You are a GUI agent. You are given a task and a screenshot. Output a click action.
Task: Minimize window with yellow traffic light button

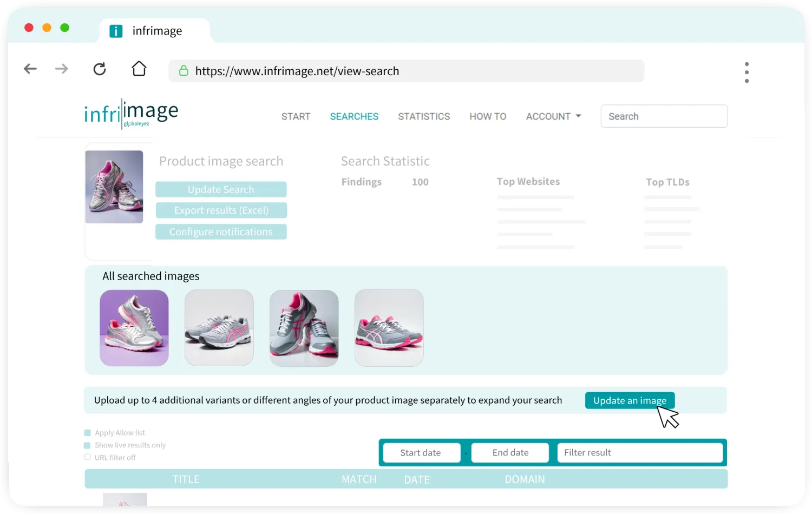[47, 28]
